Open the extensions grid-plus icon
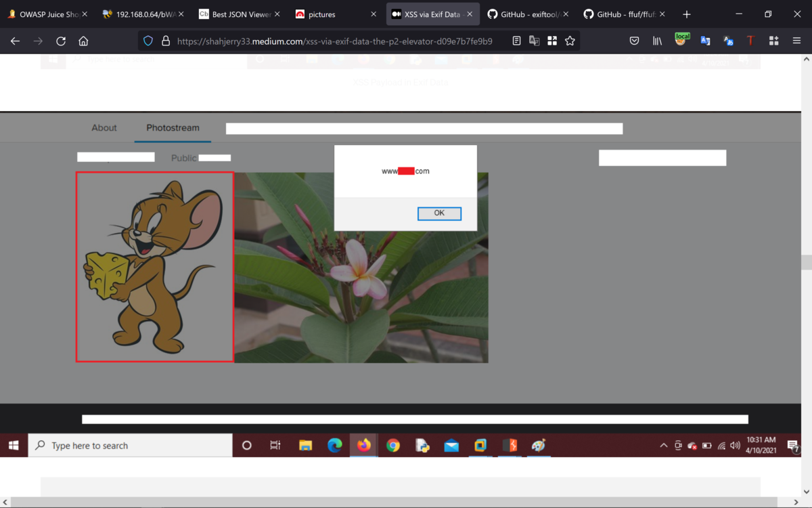This screenshot has height=508, width=812. tap(773, 41)
